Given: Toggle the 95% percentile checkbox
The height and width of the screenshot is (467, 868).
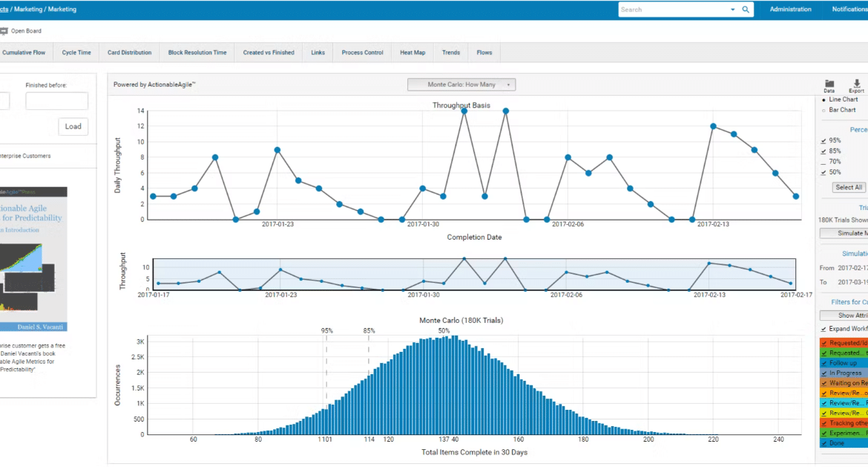Looking at the screenshot, I should click(823, 140).
